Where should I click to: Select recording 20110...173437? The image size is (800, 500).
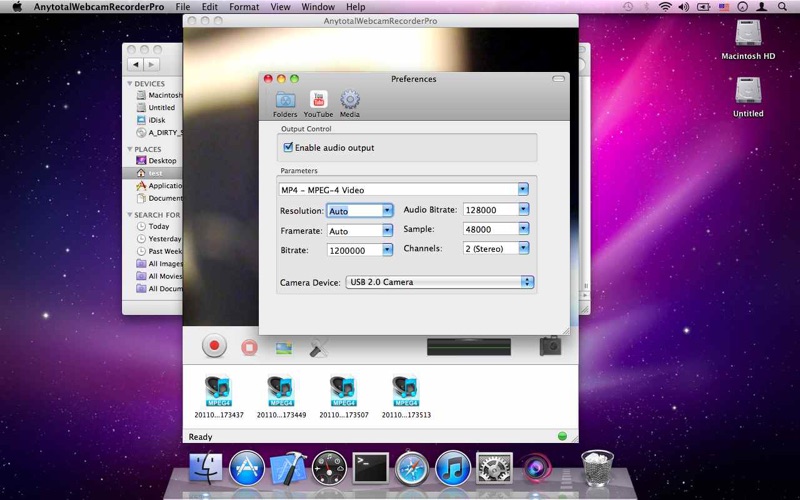click(219, 396)
